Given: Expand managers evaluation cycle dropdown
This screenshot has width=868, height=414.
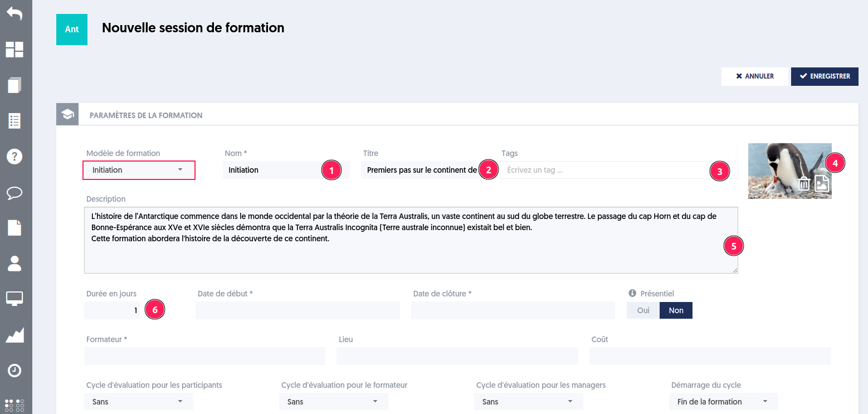Looking at the screenshot, I should pos(529,402).
